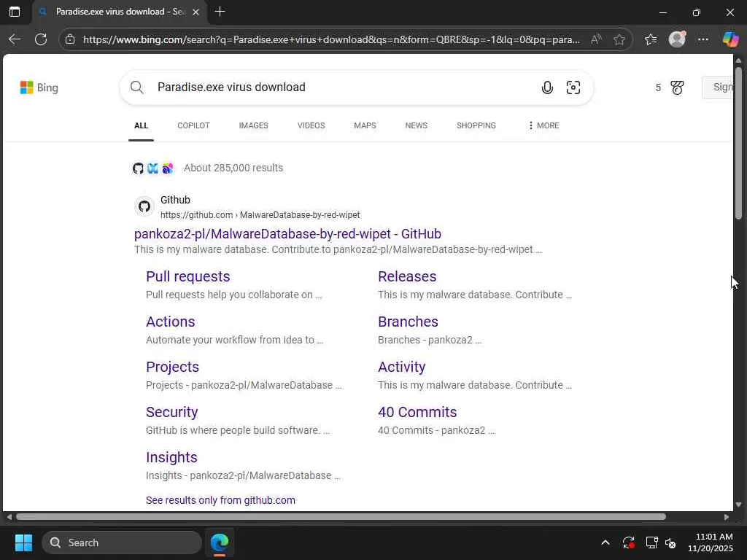Open tab actions menu icon
Screen dimensions: 747x560
click(x=15, y=12)
